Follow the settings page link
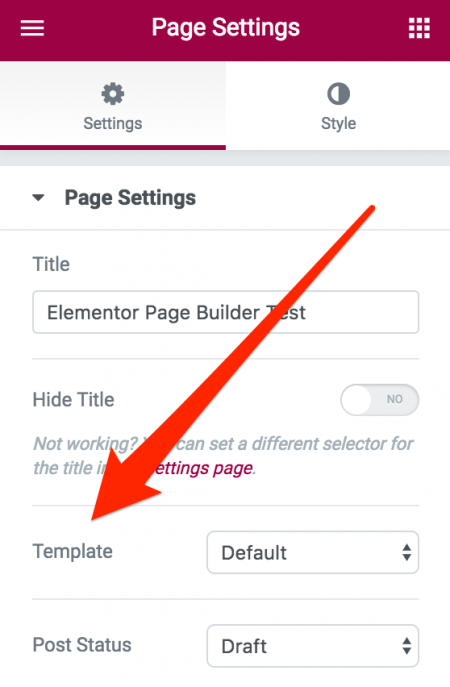 point(202,468)
